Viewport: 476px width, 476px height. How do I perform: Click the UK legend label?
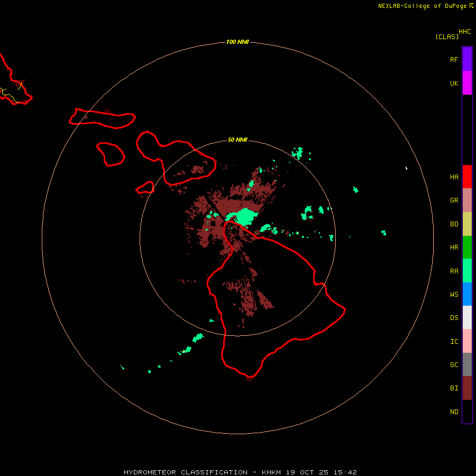[454, 84]
